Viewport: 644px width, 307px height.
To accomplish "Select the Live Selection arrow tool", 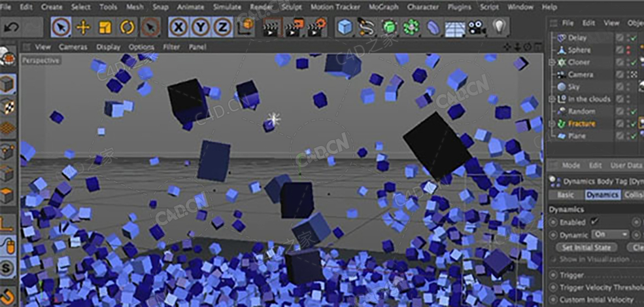I will (x=61, y=27).
